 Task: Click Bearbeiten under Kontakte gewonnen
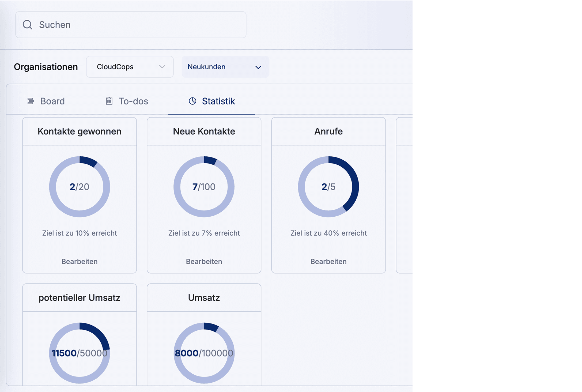(x=80, y=261)
